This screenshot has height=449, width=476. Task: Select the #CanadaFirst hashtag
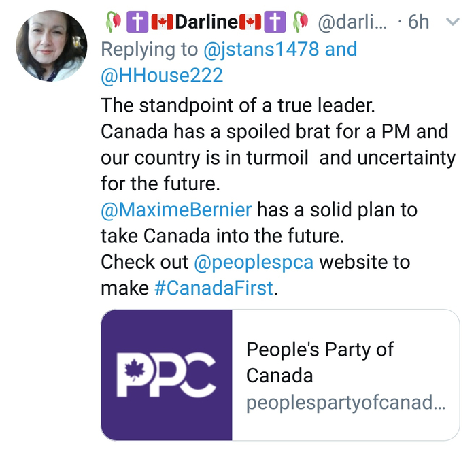(214, 288)
